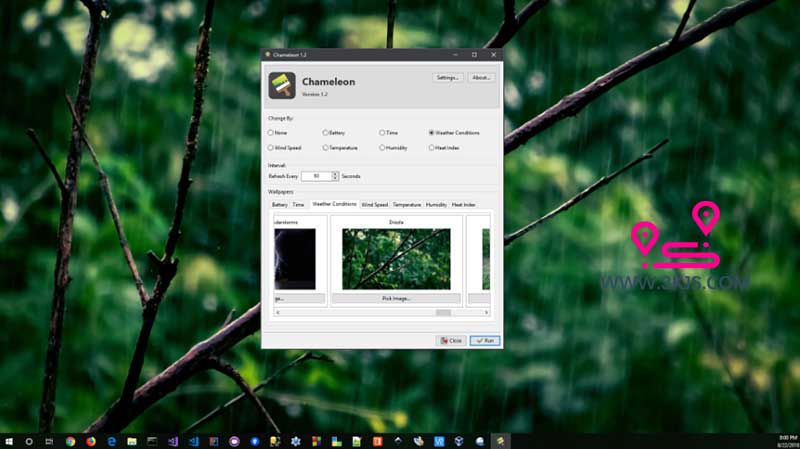Switch to the Temperature wallpapers tab
Screen dimensions: 800x449
(406, 204)
